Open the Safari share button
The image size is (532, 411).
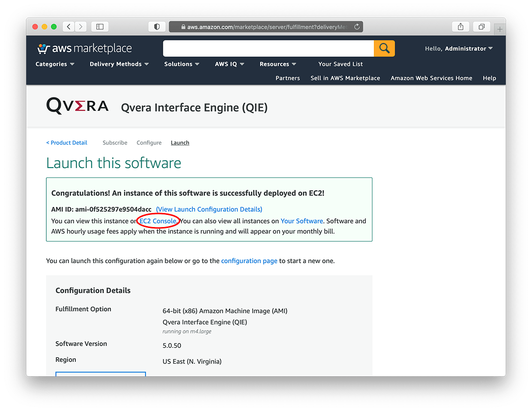pyautogui.click(x=460, y=27)
